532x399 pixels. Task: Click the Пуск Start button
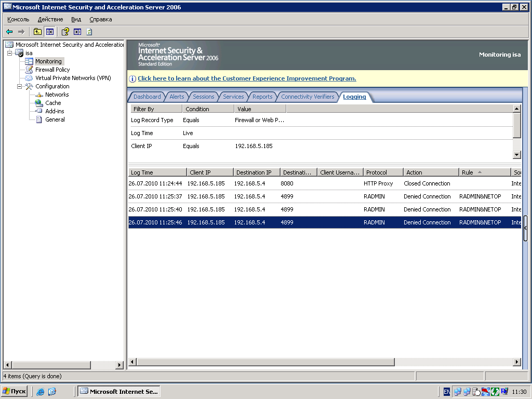(x=14, y=392)
